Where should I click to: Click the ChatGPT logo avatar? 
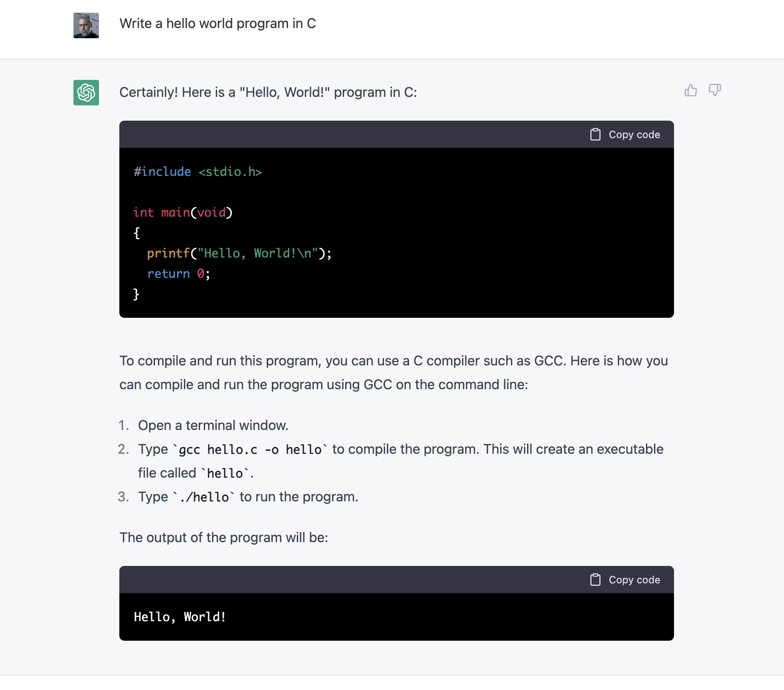(86, 93)
